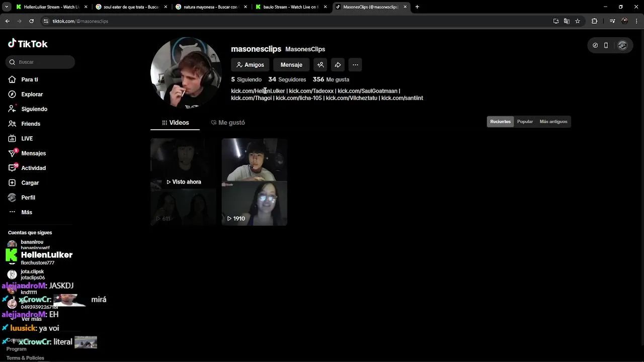
Task: Open the Visto ahora video thumbnail
Action: 183,182
